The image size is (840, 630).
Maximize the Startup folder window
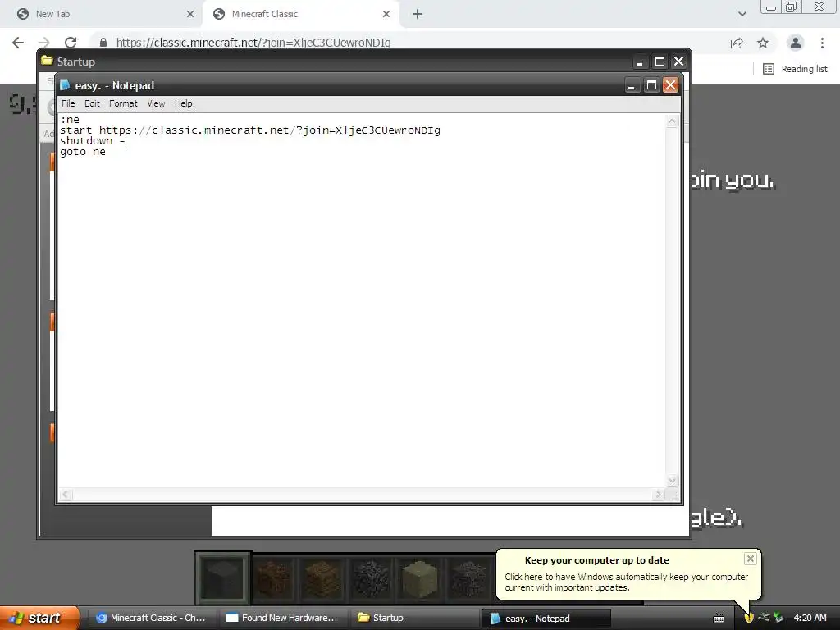tap(660, 62)
